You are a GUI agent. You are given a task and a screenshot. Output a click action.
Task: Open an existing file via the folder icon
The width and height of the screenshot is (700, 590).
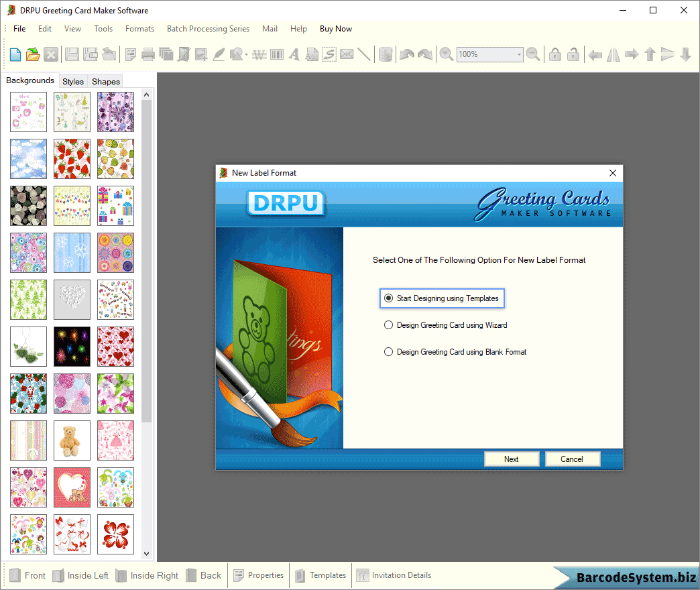(x=33, y=54)
